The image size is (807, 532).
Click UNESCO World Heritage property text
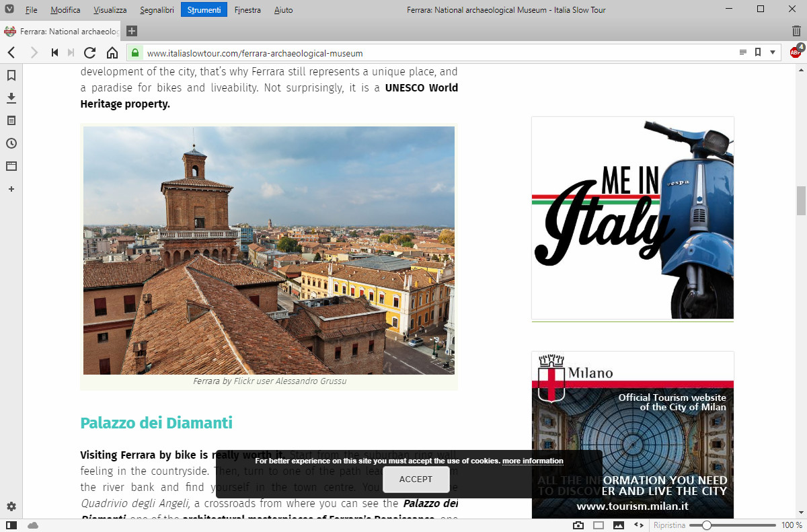269,96
